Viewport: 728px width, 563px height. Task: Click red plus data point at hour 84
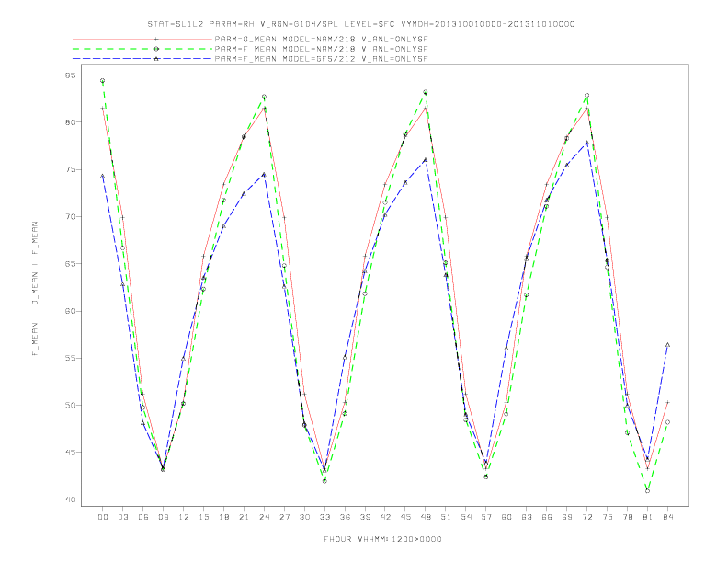click(x=667, y=402)
